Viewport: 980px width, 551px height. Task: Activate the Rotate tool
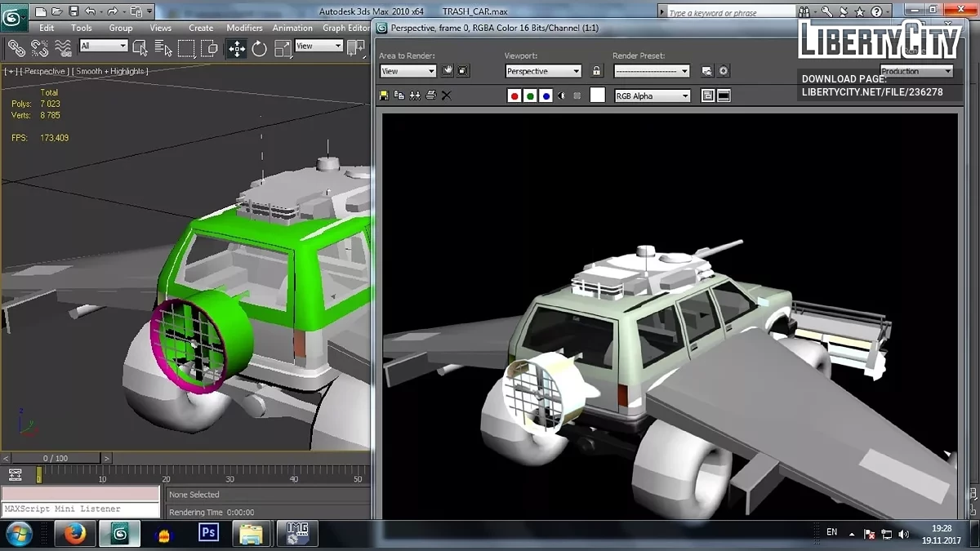point(260,49)
